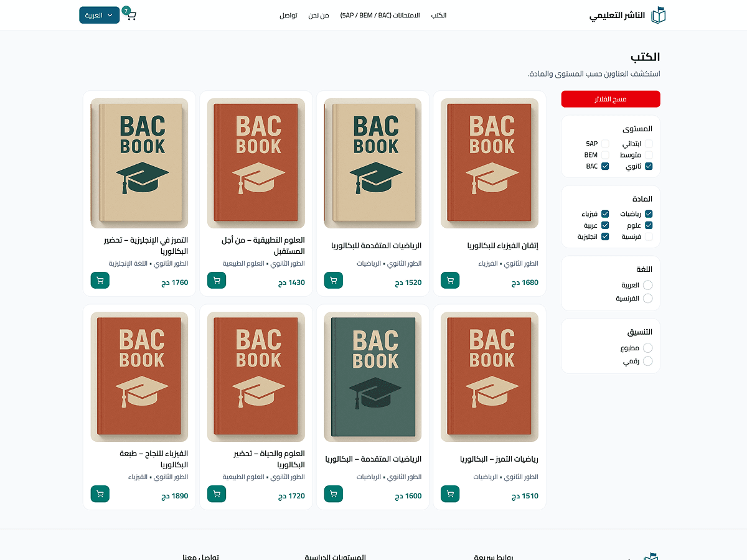Enable the فرنسية subject checkbox

tap(649, 237)
